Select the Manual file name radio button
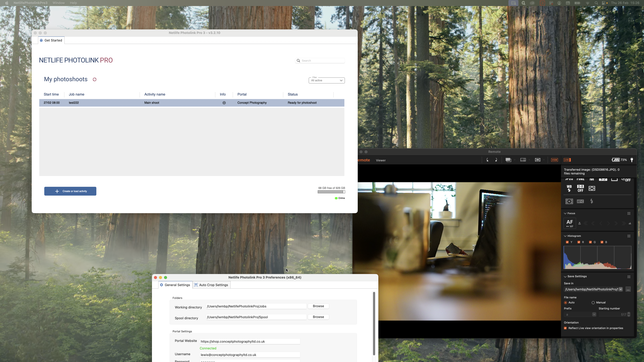 point(593,303)
